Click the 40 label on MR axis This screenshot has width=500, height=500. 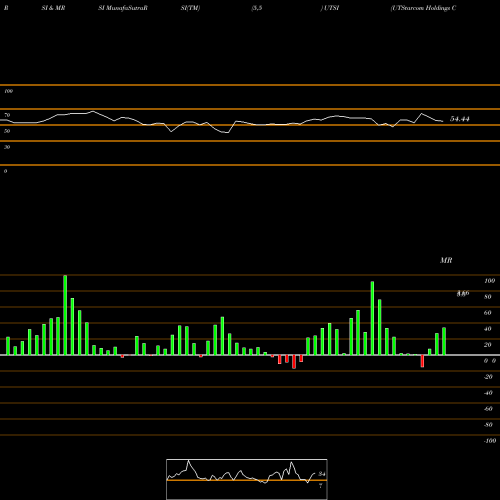pos(488,329)
